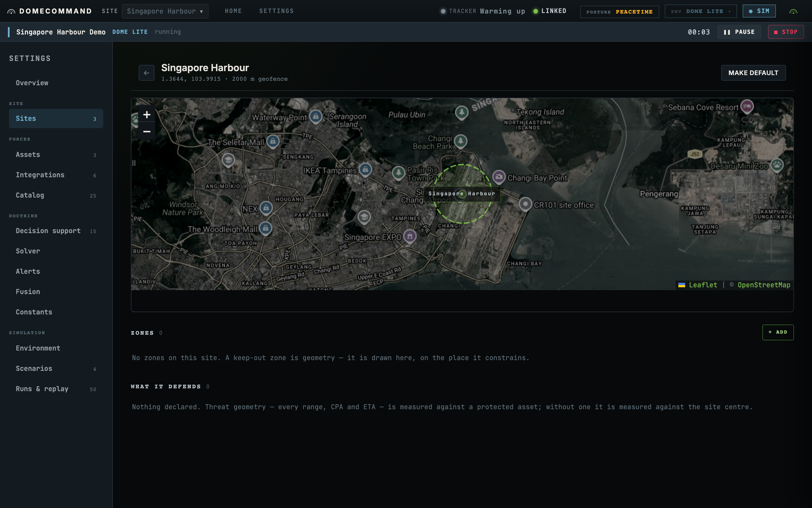
Task: Click the What It Defends heading
Action: click(x=166, y=387)
